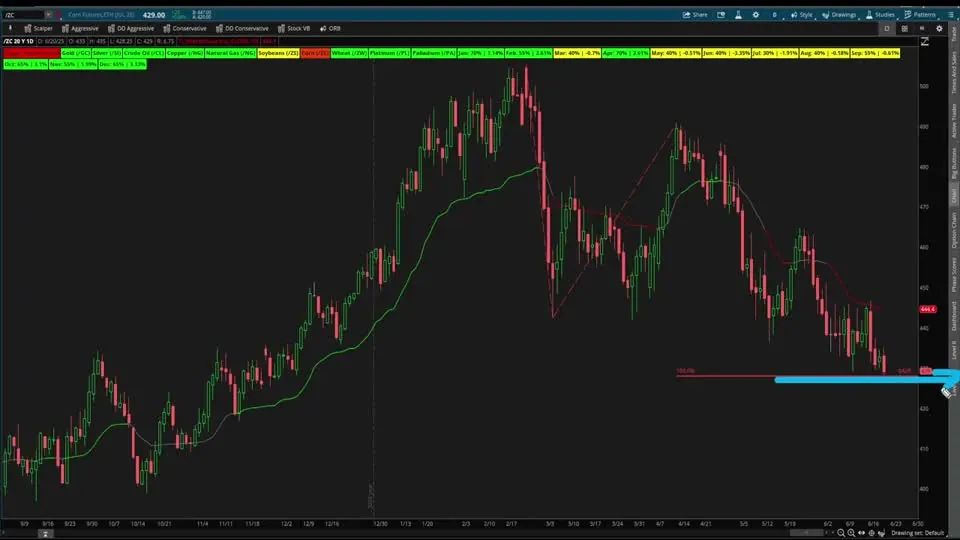Click the camera snapshot icon beside Share
The width and height of the screenshot is (960, 540).
click(x=721, y=15)
